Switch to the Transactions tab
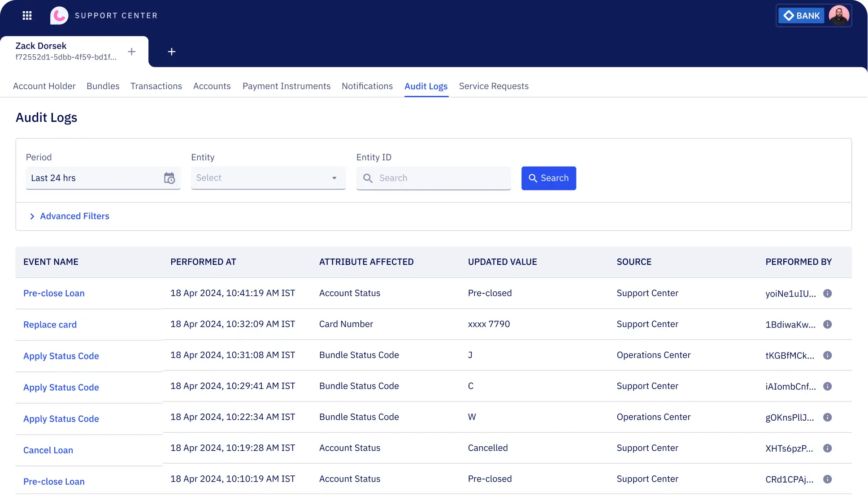868x500 pixels. pos(156,86)
